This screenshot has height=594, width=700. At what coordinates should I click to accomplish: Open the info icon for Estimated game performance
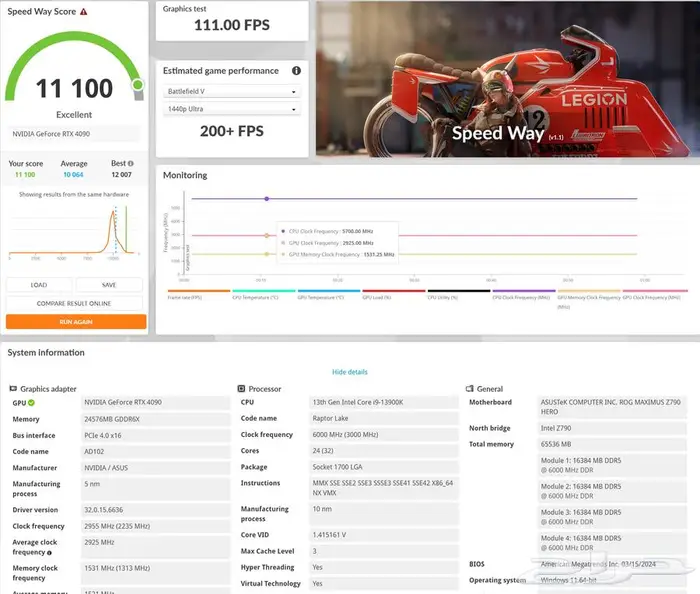[296, 71]
